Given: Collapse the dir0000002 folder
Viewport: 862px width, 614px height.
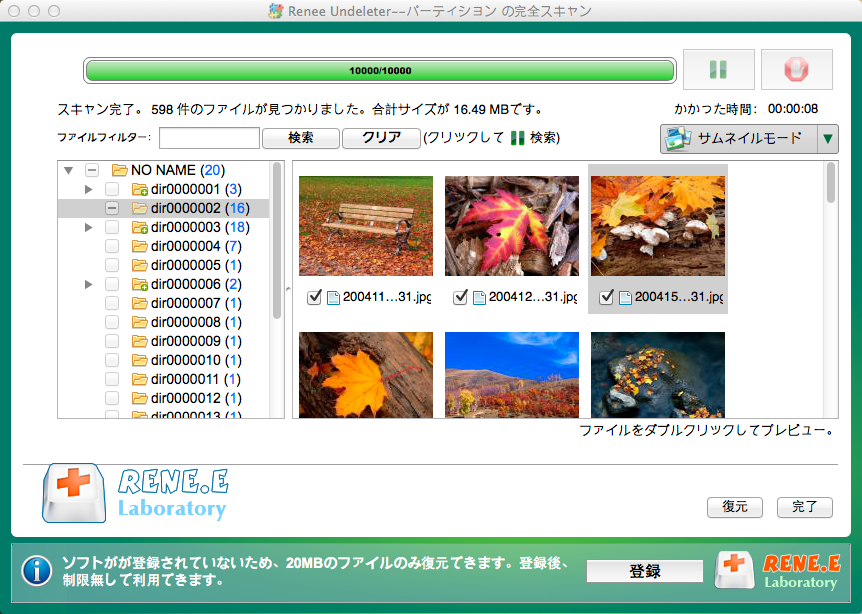Looking at the screenshot, I should point(113,207).
